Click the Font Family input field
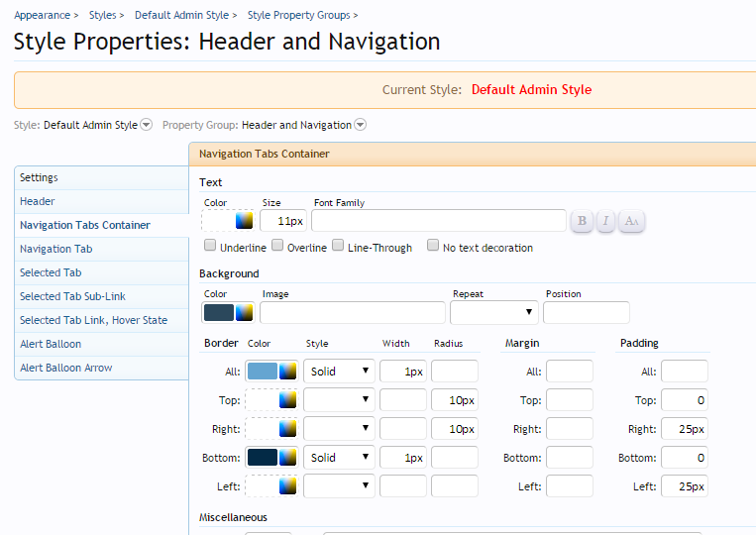 438,220
